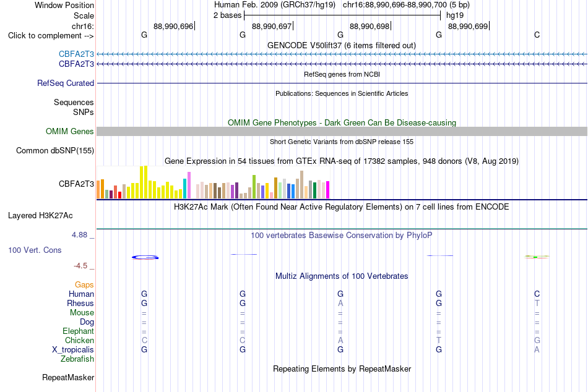Click the hg19 text beside the scale bar
The width and height of the screenshot is (588, 392).
tap(455, 15)
